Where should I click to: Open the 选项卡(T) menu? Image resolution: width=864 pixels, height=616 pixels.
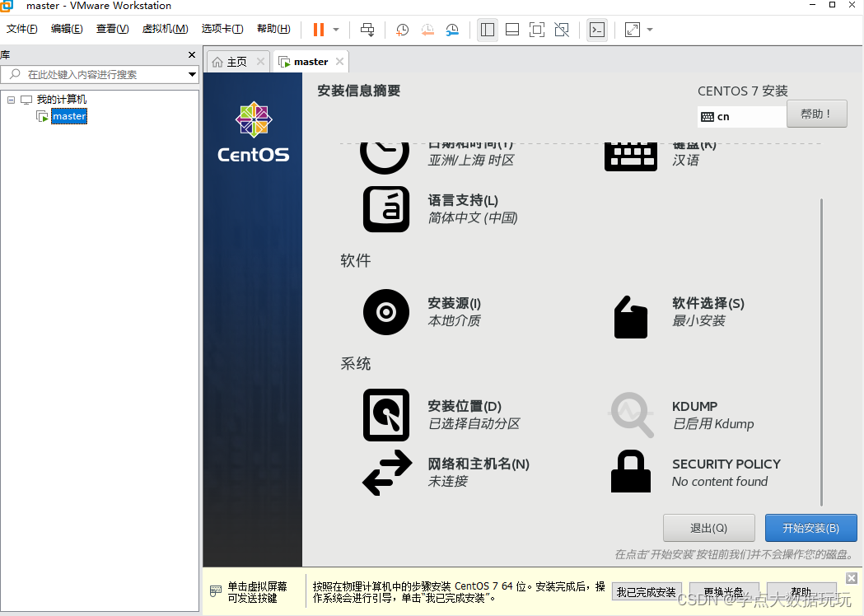click(222, 29)
